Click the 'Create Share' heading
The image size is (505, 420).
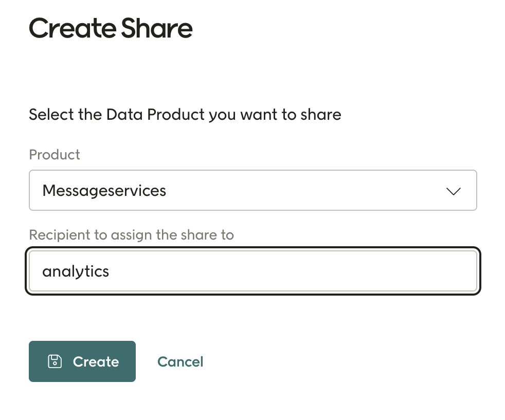click(x=111, y=28)
